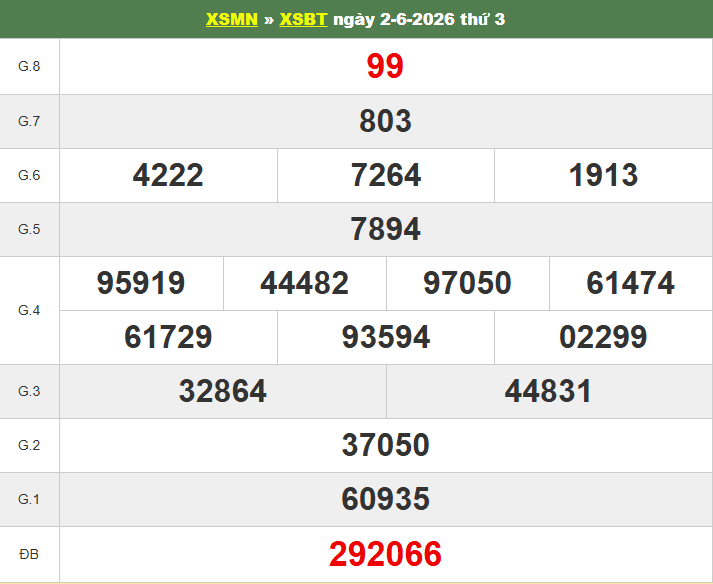Image resolution: width=713 pixels, height=584 pixels.
Task: Click the G.5 row label
Action: (29, 229)
